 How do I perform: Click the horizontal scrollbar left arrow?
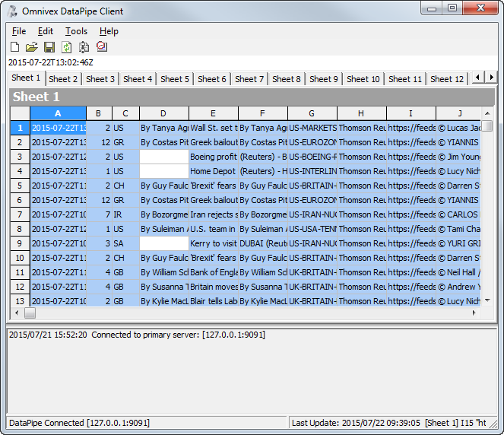click(x=17, y=313)
